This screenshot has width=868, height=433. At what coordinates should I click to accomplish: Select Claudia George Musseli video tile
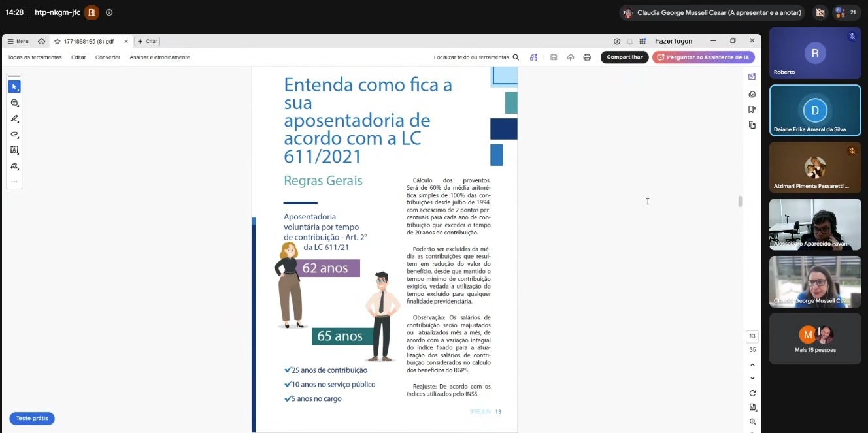pyautogui.click(x=815, y=281)
